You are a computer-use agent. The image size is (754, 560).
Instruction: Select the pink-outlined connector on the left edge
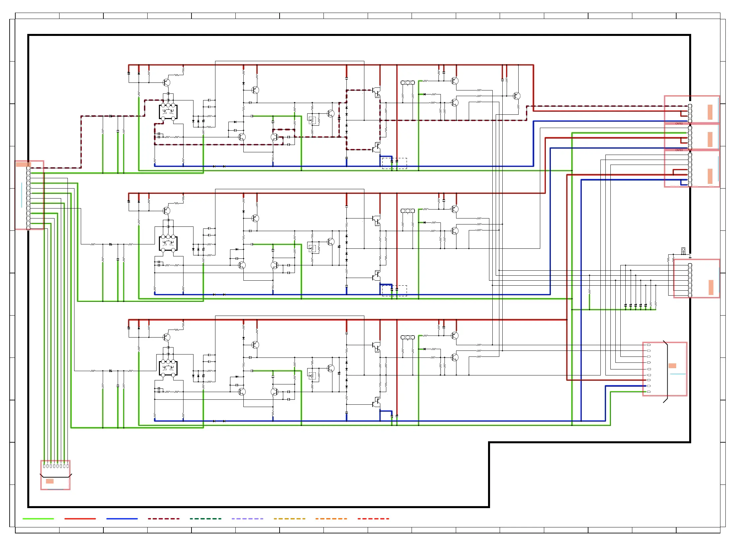[29, 195]
